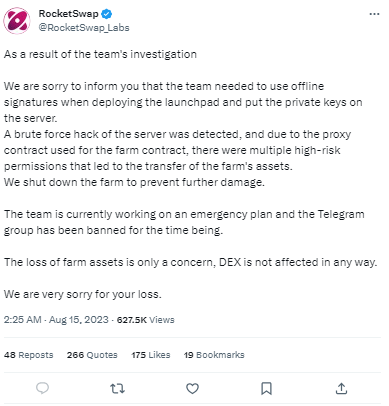View the 266 Quotes list
Image resolution: width=389 pixels, height=406 pixels.
92,355
